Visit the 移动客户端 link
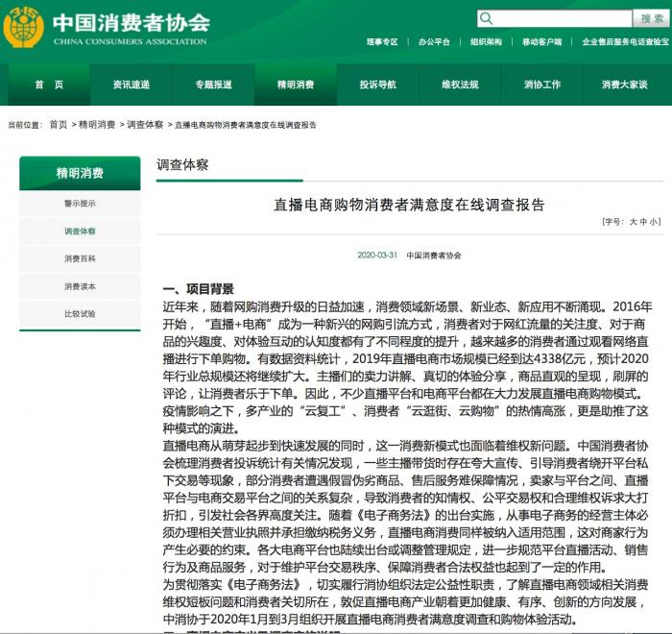Screen dimensions: 672x634 pyautogui.click(x=541, y=42)
